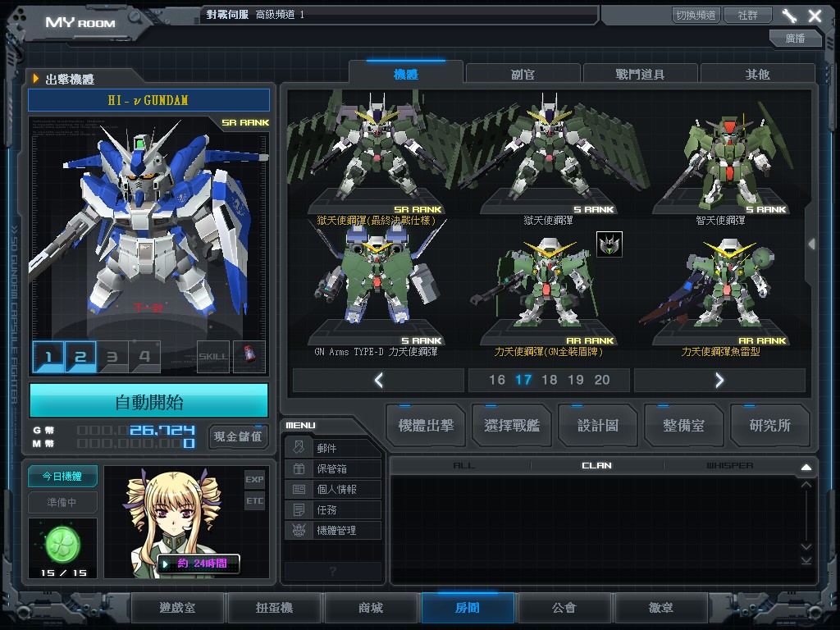840x630 pixels.
Task: Click the storage box icon beside 保管箱
Action: pos(299,468)
